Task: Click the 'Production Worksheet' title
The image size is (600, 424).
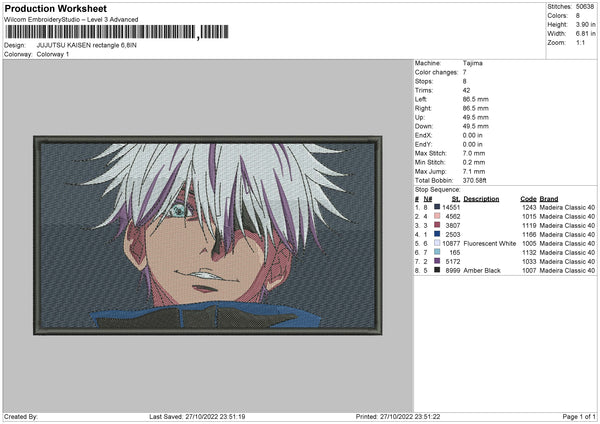Action: pos(55,8)
